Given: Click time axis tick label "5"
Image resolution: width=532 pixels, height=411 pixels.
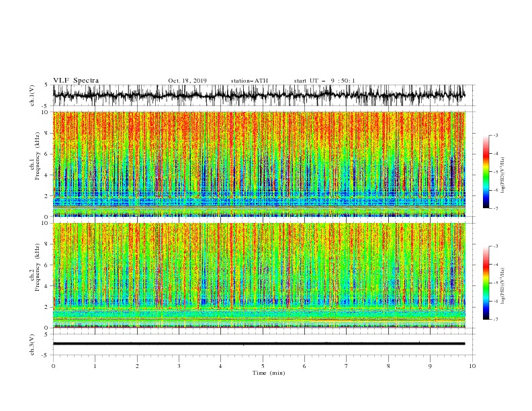Looking at the screenshot, I should click(263, 366).
